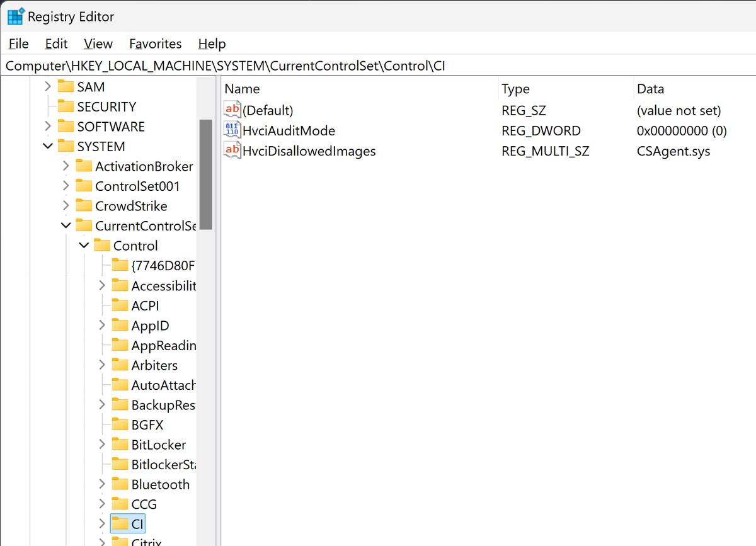
Task: Select the AutoAttach folder icon
Action: pos(120,385)
